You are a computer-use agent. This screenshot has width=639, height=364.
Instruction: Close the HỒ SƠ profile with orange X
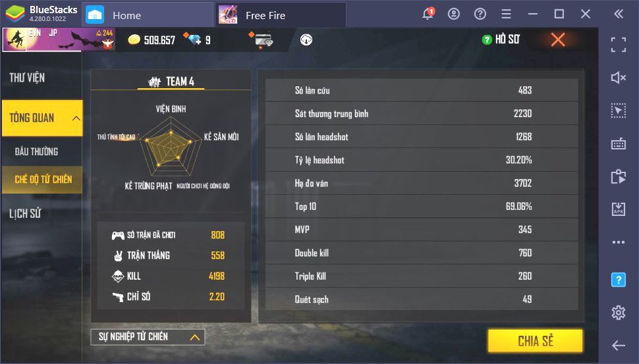(x=557, y=39)
